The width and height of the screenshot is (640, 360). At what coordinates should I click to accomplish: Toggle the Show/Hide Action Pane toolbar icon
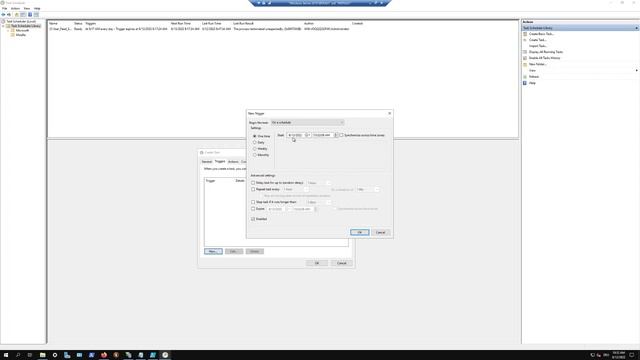(x=36, y=14)
